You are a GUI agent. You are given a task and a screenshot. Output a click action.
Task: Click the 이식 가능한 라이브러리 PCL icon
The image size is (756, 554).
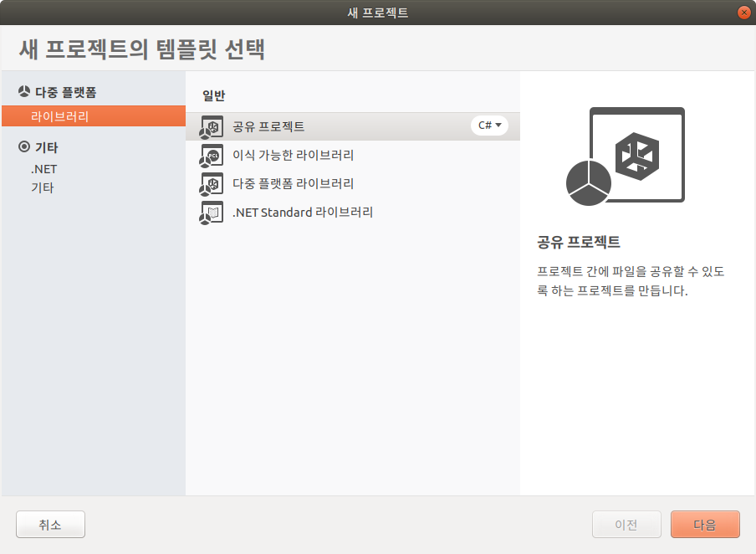[212, 156]
